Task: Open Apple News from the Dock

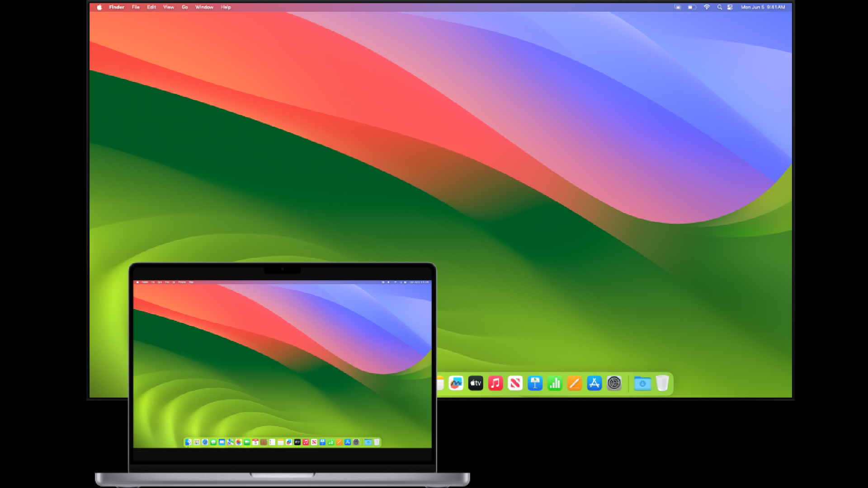Action: point(515,383)
